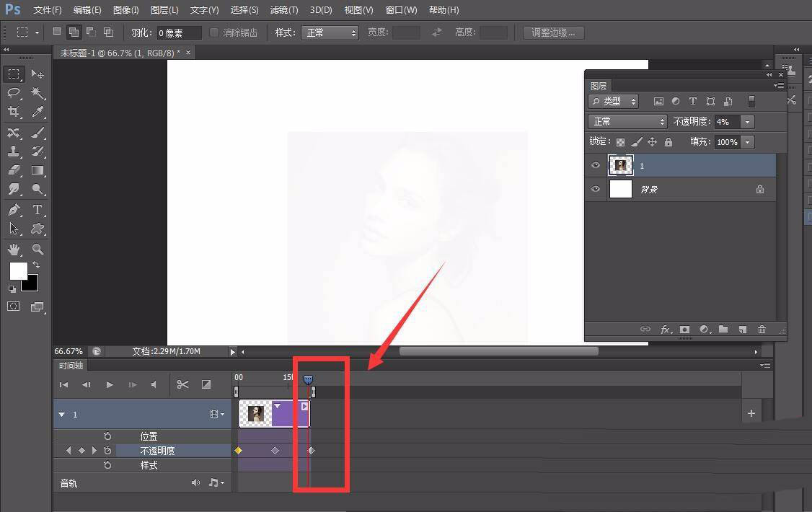This screenshot has height=512, width=812.
Task: Open the 填充 slider dropdown arrow
Action: pyautogui.click(x=747, y=142)
